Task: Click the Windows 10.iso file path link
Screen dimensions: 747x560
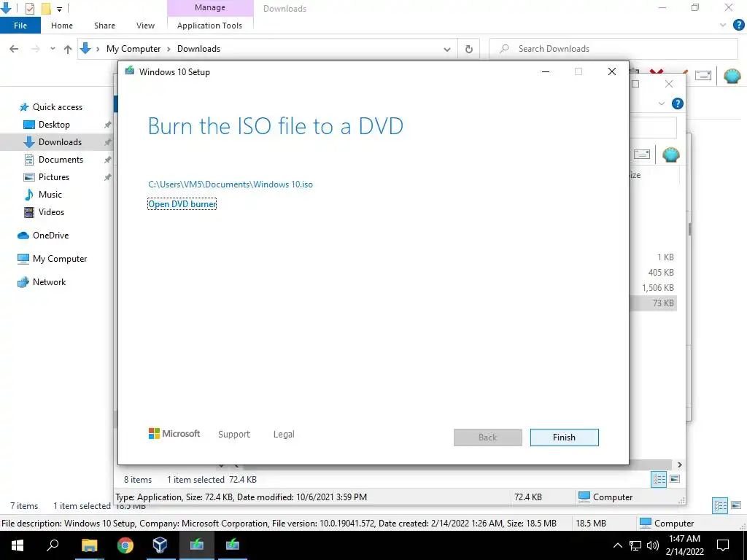Action: 231,184
